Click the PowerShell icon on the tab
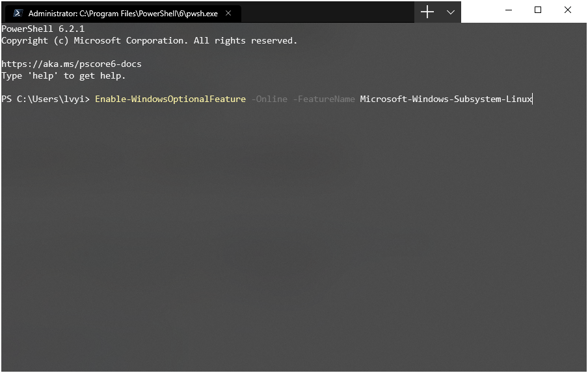This screenshot has height=373, width=588. 18,13
